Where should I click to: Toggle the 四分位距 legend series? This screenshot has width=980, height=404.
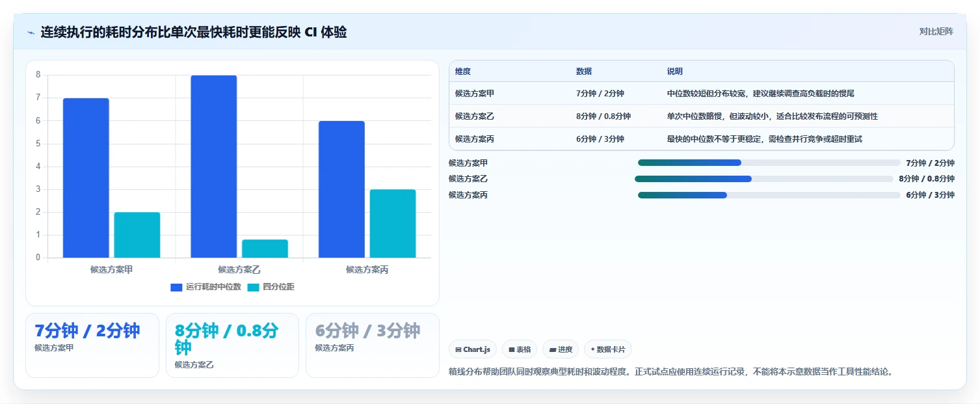(x=271, y=287)
